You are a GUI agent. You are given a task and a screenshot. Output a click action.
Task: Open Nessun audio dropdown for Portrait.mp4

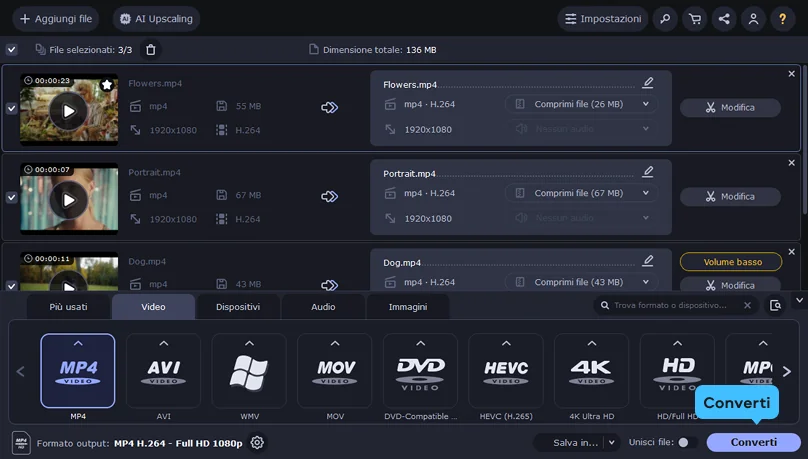click(581, 218)
